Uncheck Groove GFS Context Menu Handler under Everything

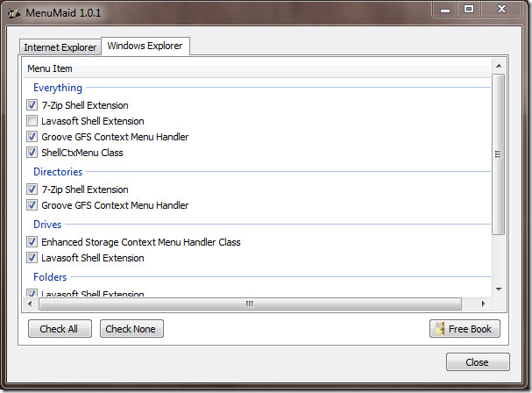[32, 137]
